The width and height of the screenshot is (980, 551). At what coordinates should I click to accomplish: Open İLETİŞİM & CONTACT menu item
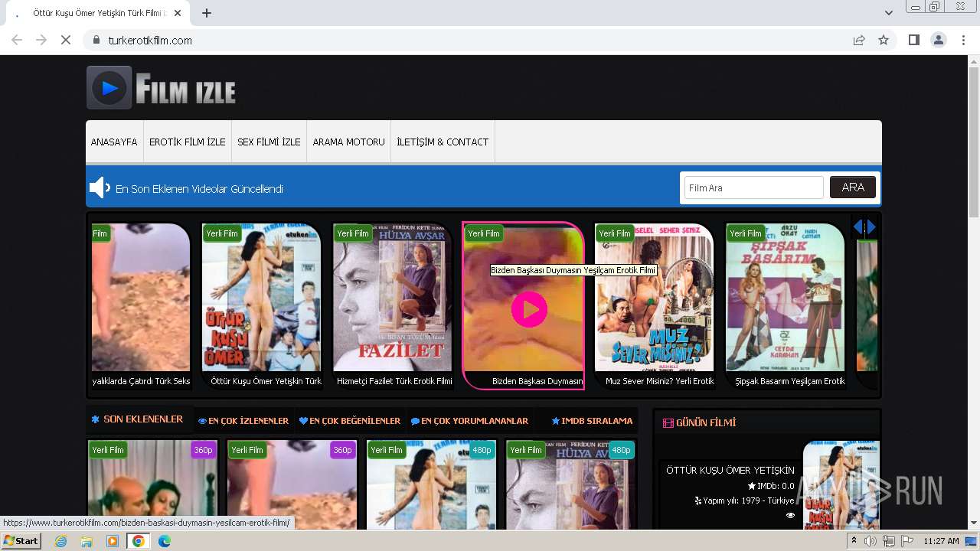(x=443, y=142)
